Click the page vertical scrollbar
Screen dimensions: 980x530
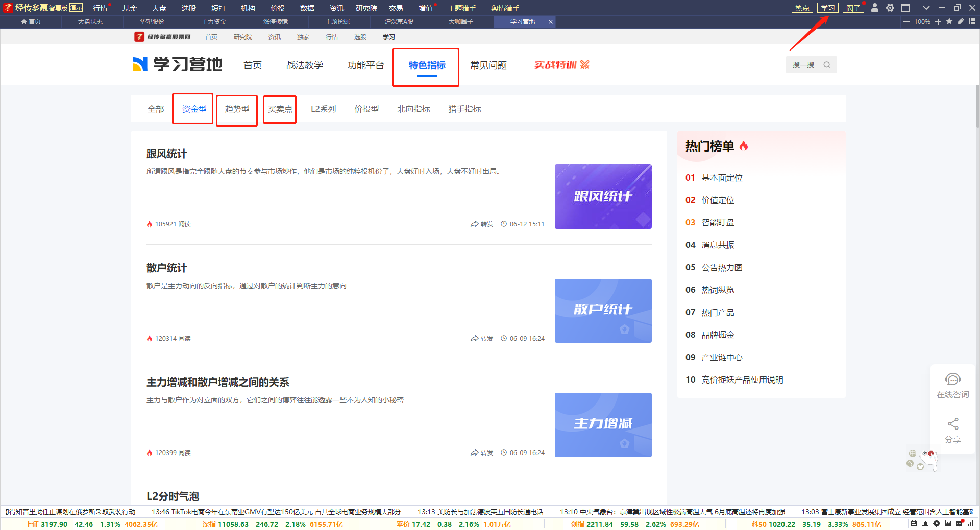tap(977, 107)
